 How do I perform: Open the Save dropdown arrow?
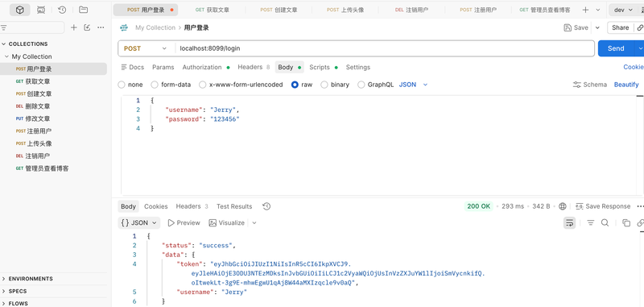tap(597, 27)
